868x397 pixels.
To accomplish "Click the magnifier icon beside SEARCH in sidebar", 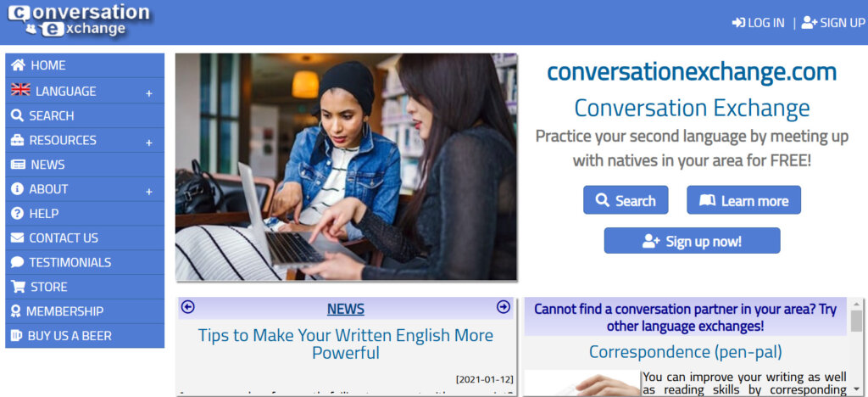I will click(17, 115).
